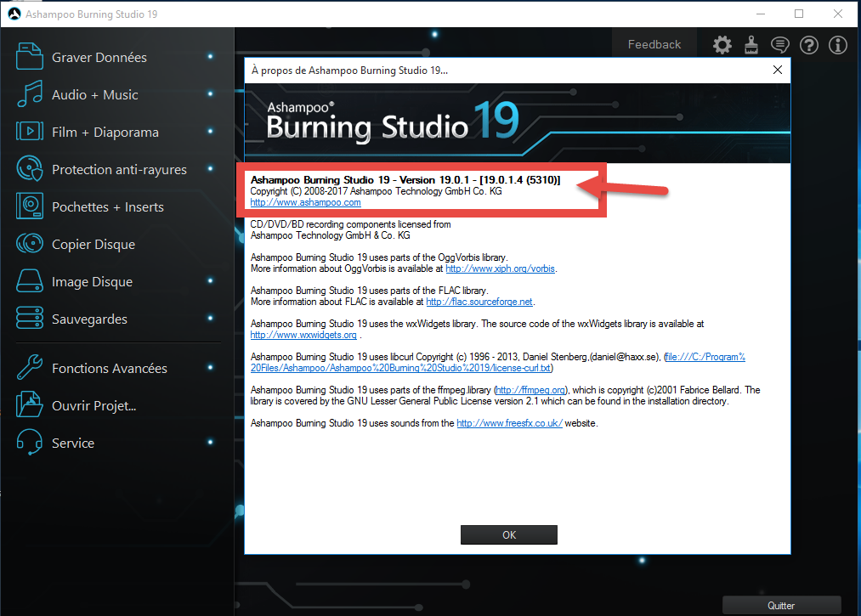
Task: Open the flac.sourceforge.net link
Action: (479, 302)
